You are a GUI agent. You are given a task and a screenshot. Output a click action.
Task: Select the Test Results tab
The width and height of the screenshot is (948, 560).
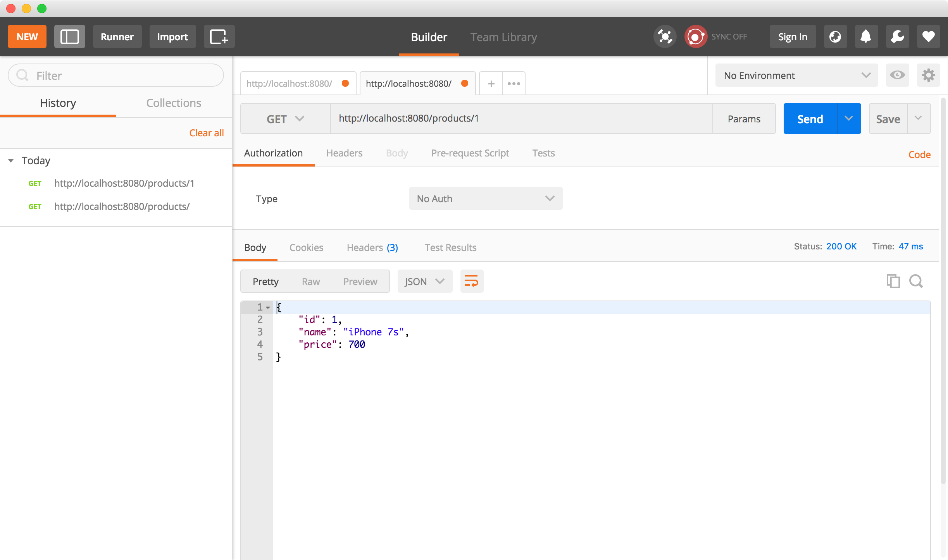coord(450,247)
